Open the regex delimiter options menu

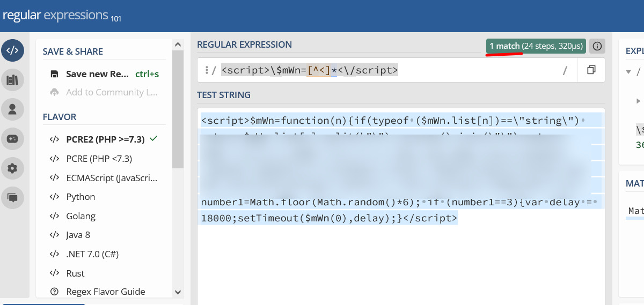pyautogui.click(x=207, y=70)
